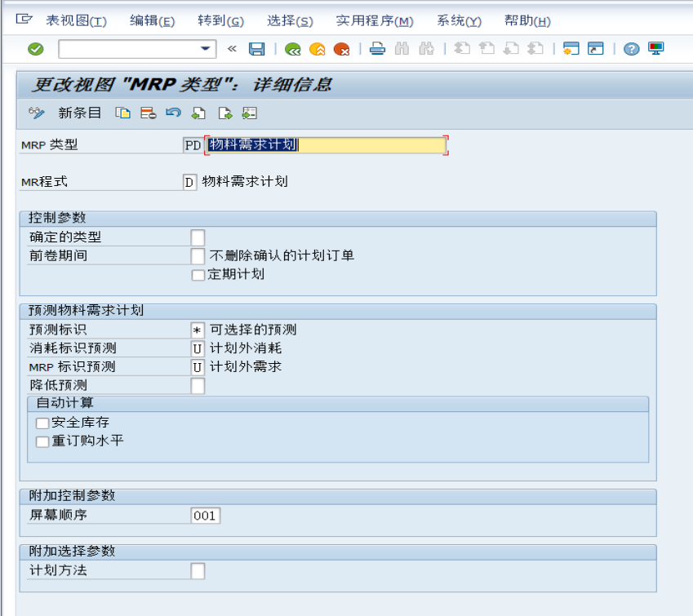The image size is (693, 616).
Task: Click the text 不删除确认的计划订单
Action: point(282,255)
